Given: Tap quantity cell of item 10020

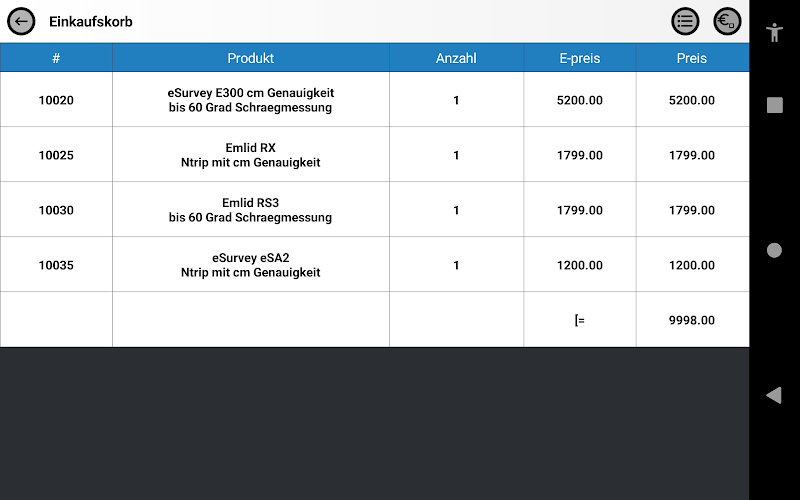Looking at the screenshot, I should point(456,99).
